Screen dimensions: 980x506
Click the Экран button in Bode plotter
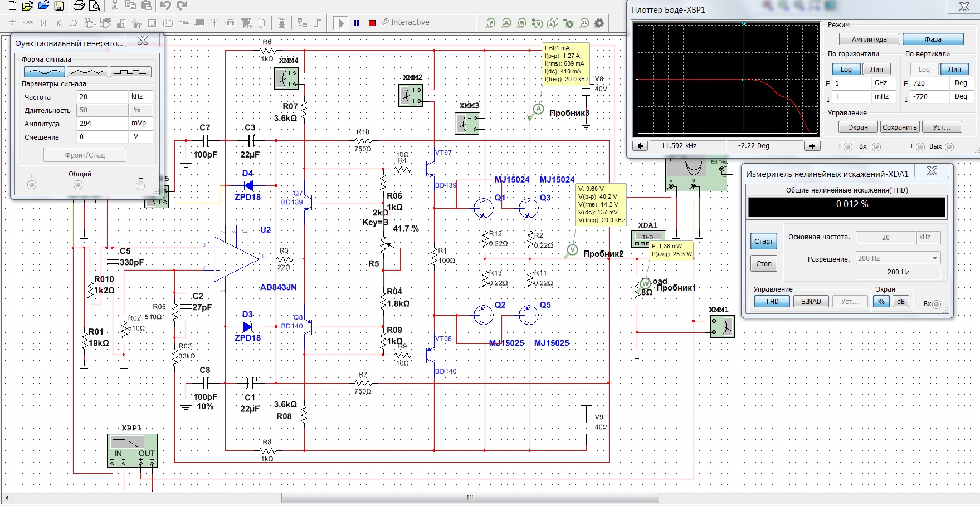point(858,127)
